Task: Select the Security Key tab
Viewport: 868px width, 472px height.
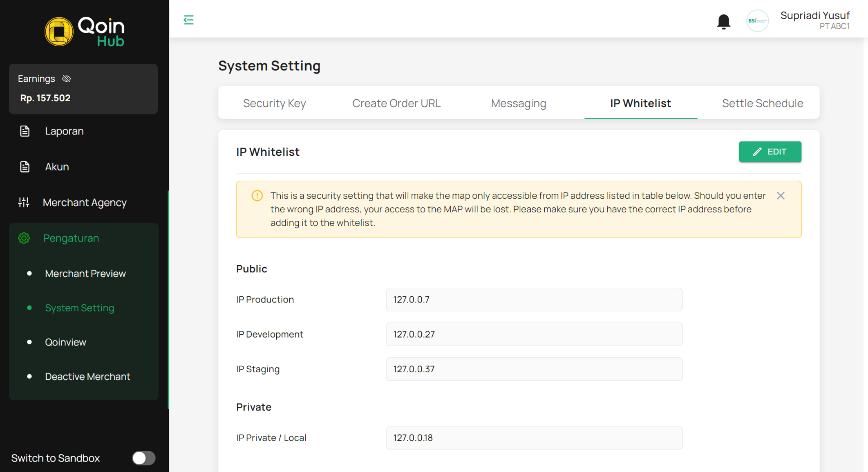Action: click(273, 103)
